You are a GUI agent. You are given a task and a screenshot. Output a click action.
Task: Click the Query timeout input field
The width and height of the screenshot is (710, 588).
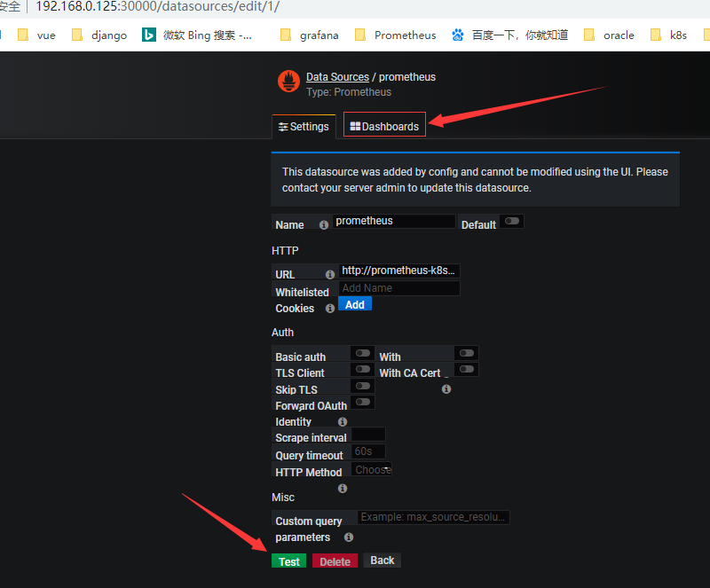368,451
